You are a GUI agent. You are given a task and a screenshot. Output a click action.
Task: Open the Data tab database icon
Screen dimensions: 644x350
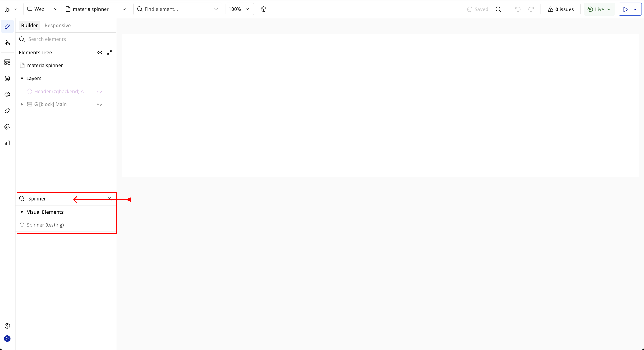click(7, 78)
